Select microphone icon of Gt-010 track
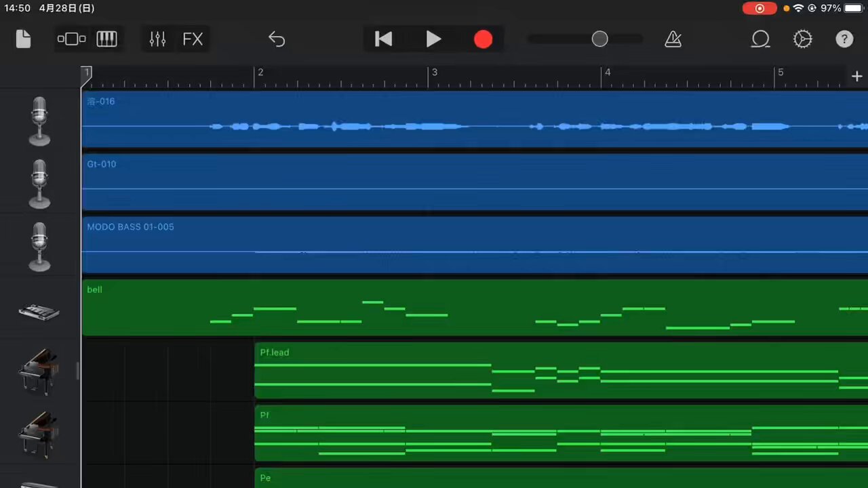 [x=39, y=184]
